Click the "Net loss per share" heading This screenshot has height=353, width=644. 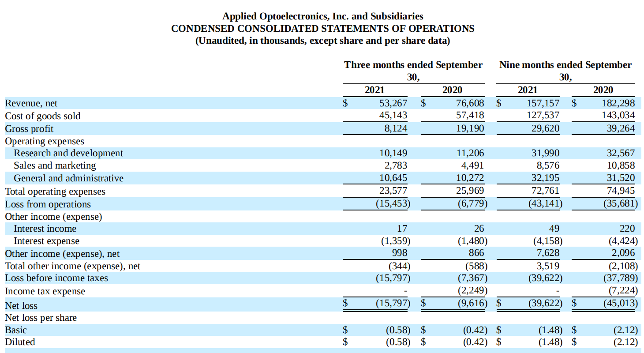pyautogui.click(x=41, y=318)
